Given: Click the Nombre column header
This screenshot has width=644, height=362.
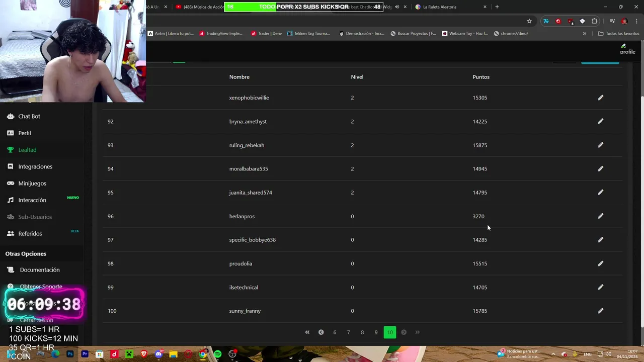Looking at the screenshot, I should coord(239,77).
